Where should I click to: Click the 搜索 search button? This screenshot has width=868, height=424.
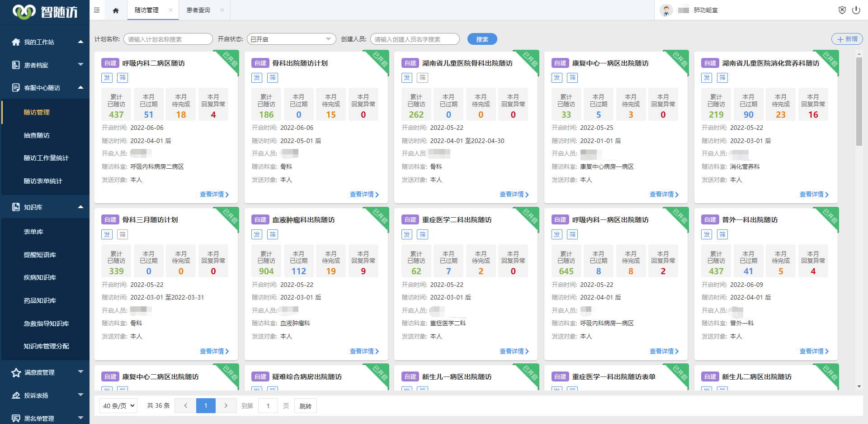(482, 39)
